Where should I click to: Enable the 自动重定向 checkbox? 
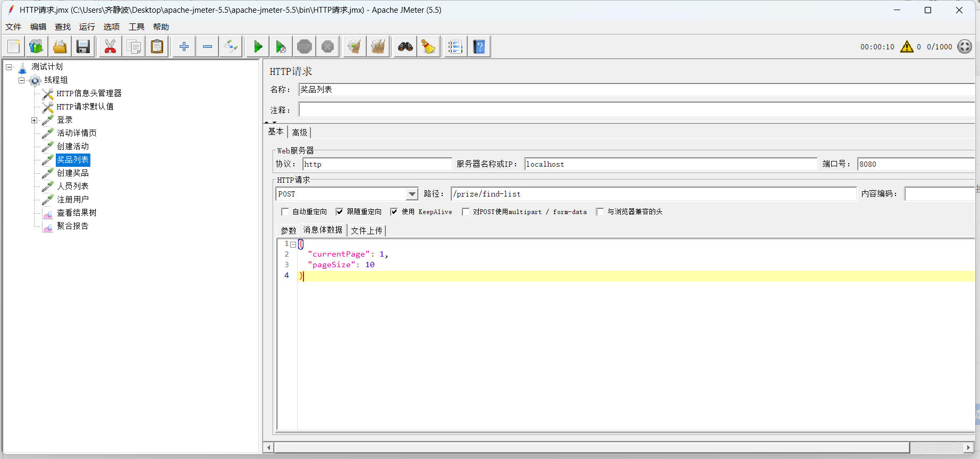tap(285, 211)
